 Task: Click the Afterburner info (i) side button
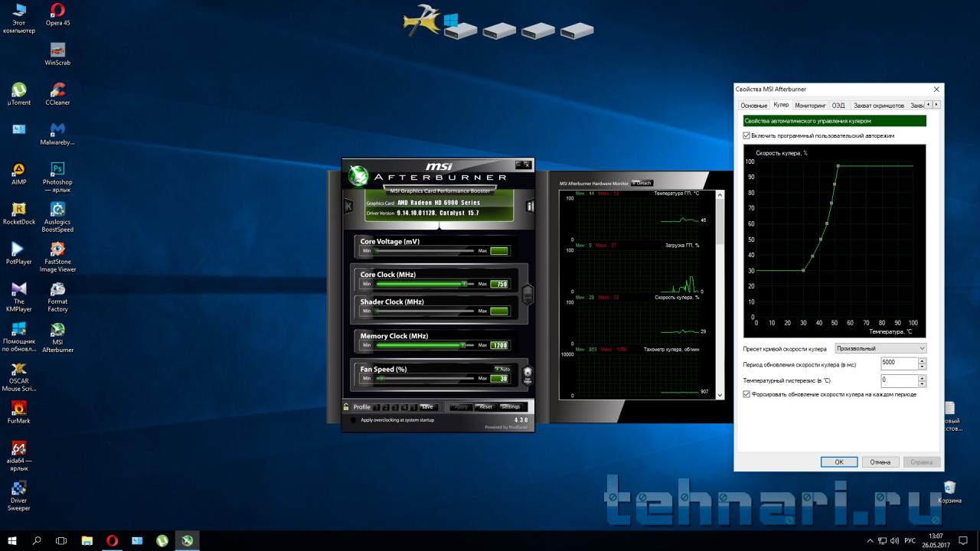[530, 207]
